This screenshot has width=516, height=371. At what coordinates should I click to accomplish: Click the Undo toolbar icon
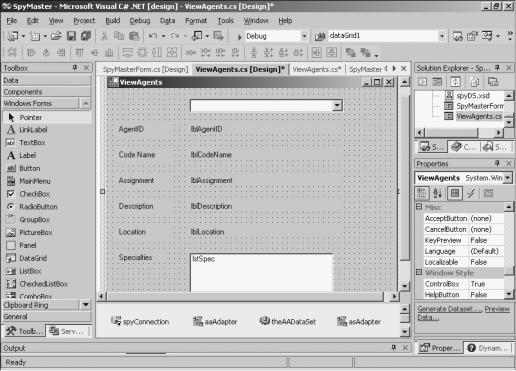tap(153, 36)
